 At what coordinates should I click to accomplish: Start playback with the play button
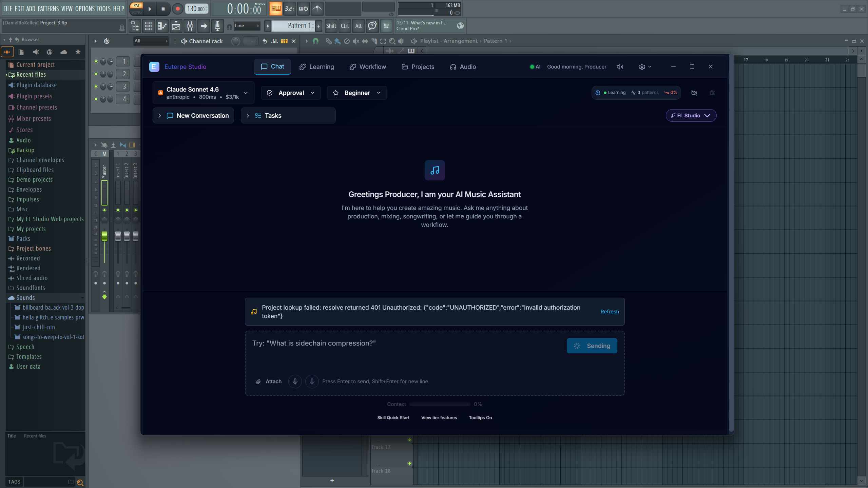point(150,9)
